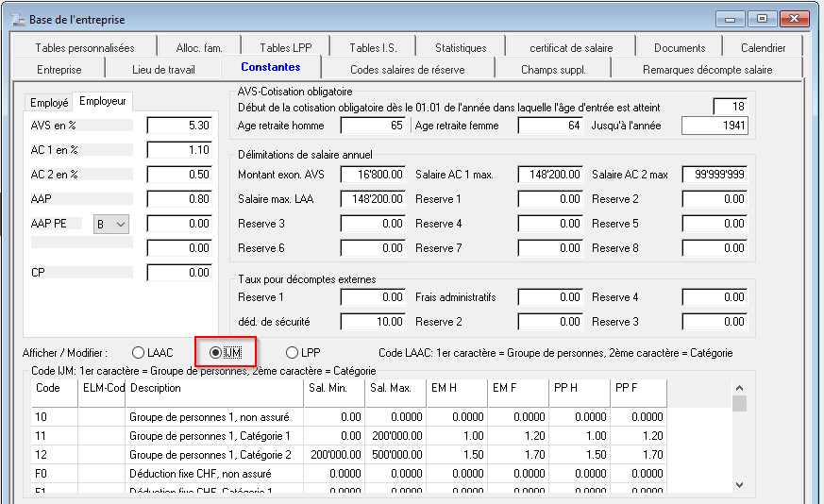The height and width of the screenshot is (504, 824).
Task: Click the entry age field showing 18
Action: tap(730, 107)
